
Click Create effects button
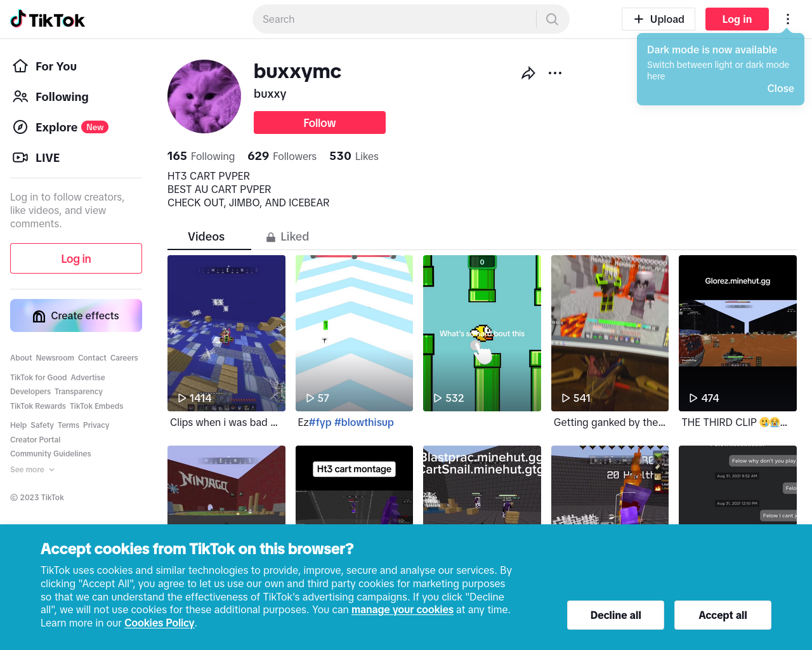(76, 315)
